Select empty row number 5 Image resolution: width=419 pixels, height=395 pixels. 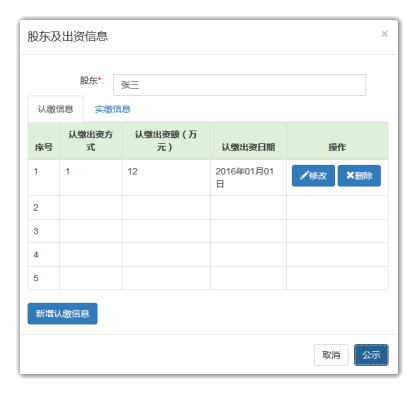pos(208,278)
